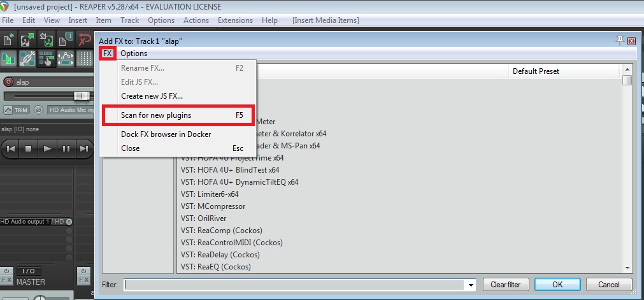Select VST: ReaDelay (Cockos) row

point(220,255)
